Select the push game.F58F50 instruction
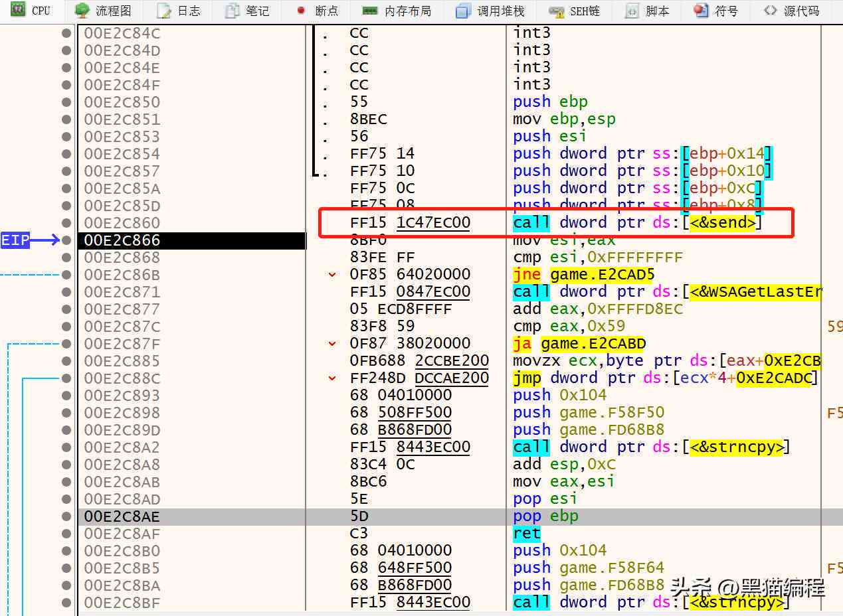Image resolution: width=843 pixels, height=616 pixels. (x=589, y=413)
